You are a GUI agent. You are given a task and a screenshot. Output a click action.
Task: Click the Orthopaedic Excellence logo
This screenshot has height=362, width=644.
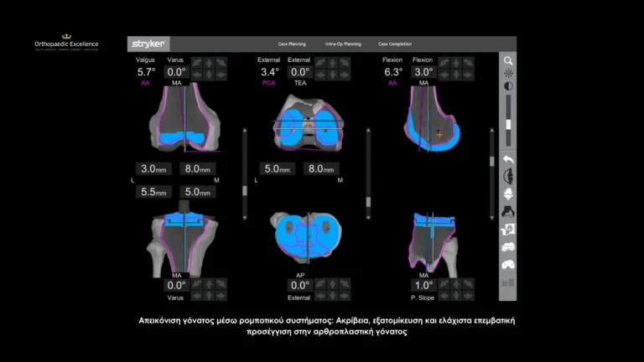click(x=66, y=43)
